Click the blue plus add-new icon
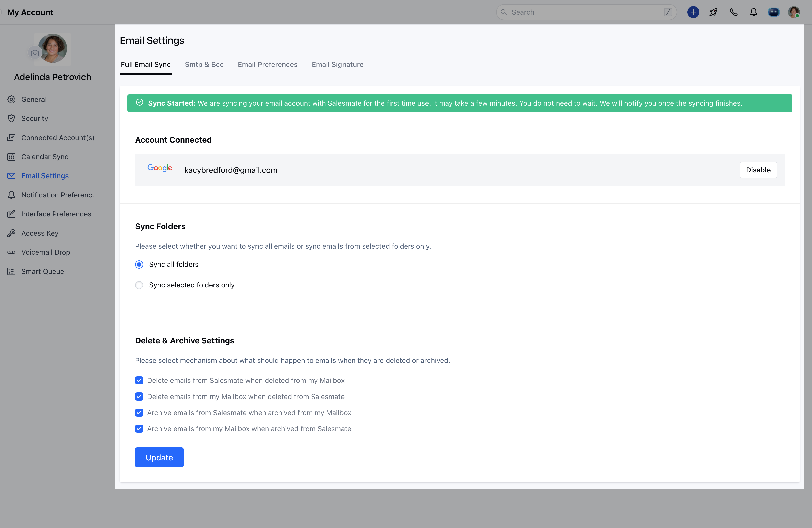The height and width of the screenshot is (528, 812). [x=693, y=12]
